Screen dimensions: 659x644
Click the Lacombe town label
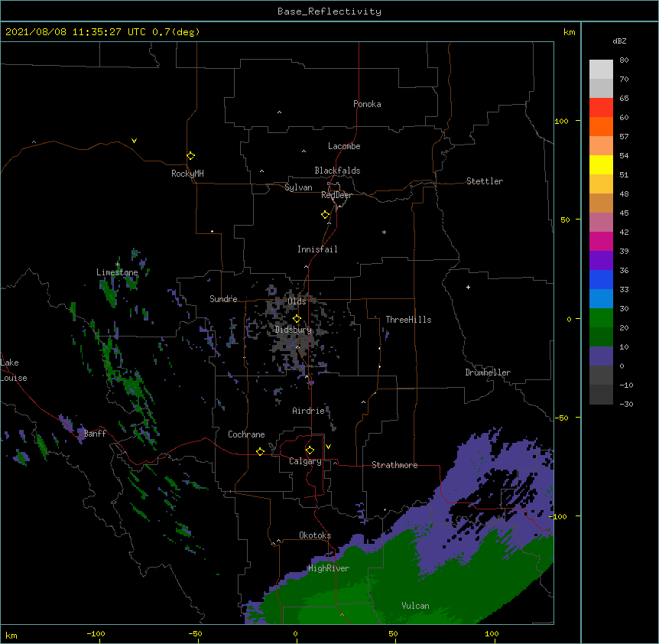point(344,146)
